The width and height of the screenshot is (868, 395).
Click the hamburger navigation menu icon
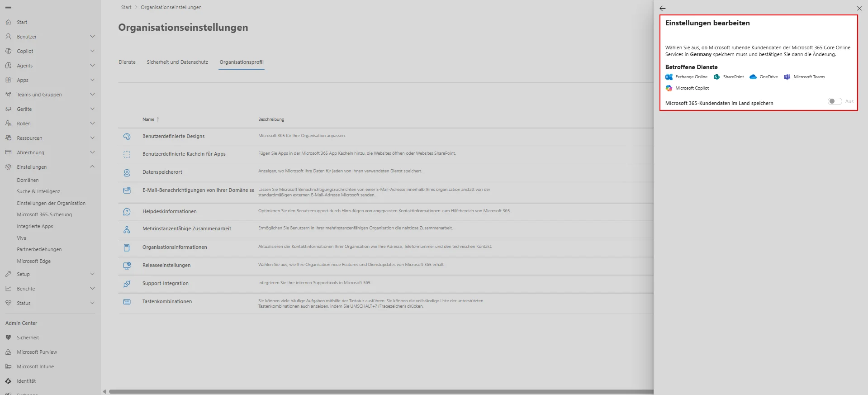(8, 8)
